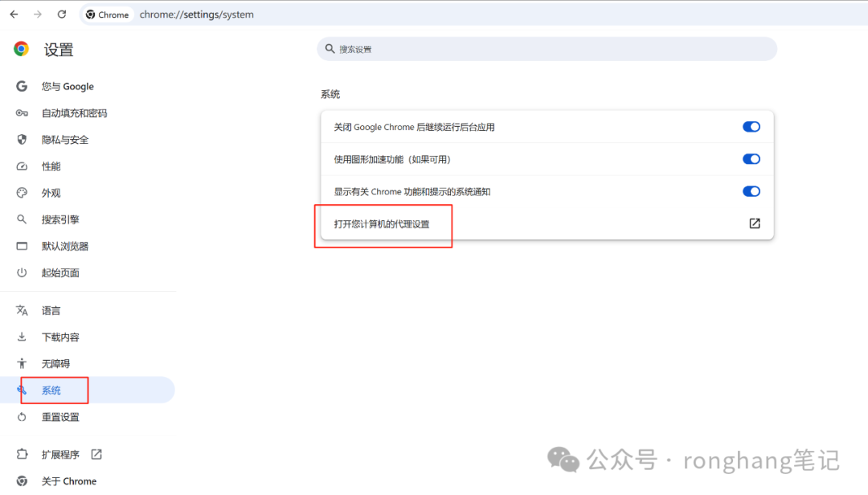868x495 pixels.
Task: Click the palette icon for appearance
Action: pyautogui.click(x=22, y=193)
